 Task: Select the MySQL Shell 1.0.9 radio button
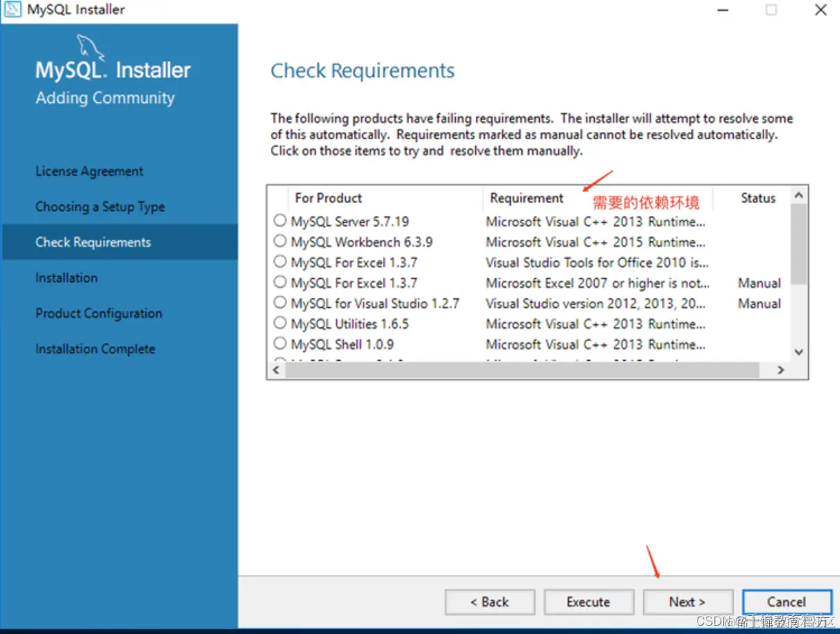click(279, 343)
